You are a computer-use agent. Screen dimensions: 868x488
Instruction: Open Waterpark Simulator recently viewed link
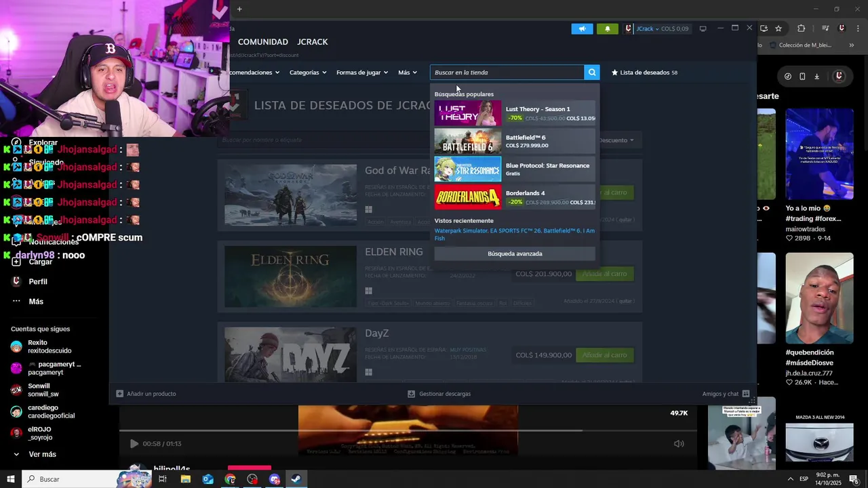[461, 230]
